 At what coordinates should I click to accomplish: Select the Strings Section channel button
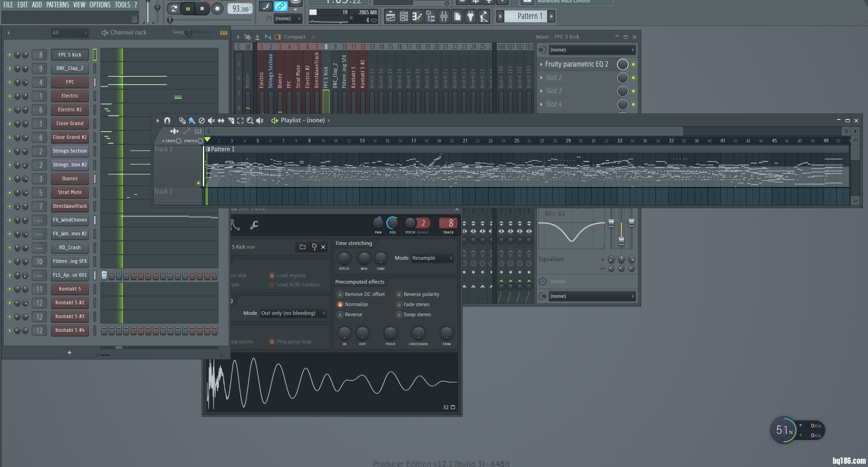(x=70, y=151)
